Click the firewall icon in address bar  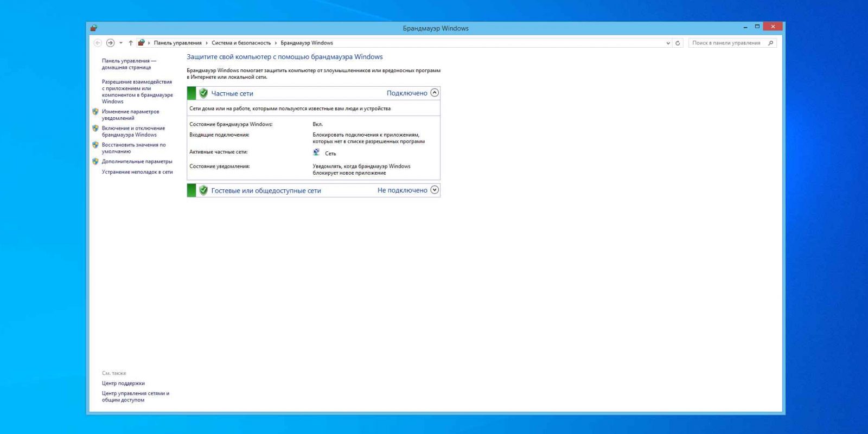(x=141, y=43)
